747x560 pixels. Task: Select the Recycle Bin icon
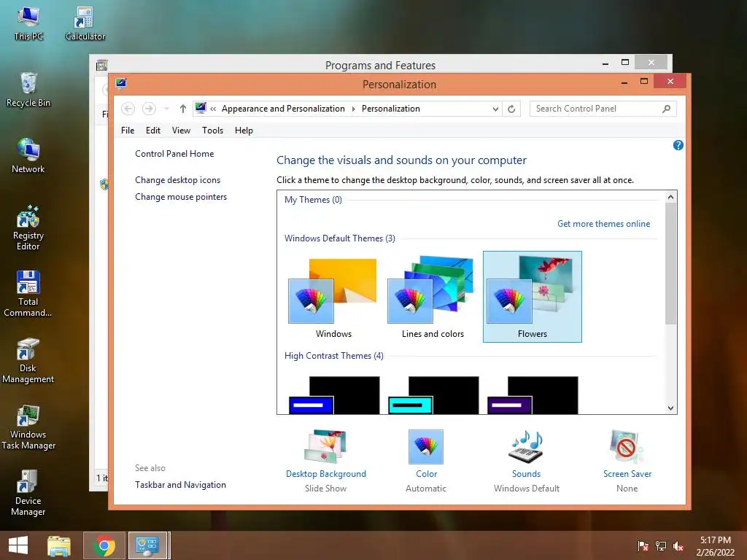point(28,90)
